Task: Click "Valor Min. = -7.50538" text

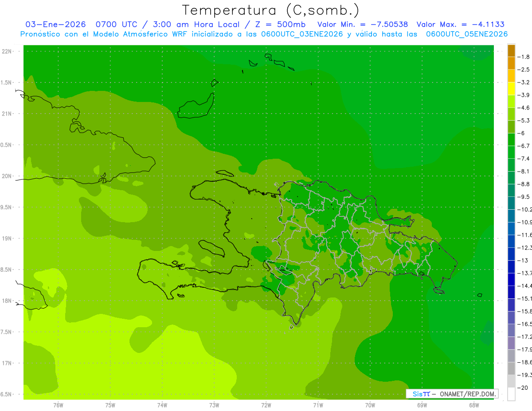Action: pyautogui.click(x=363, y=24)
